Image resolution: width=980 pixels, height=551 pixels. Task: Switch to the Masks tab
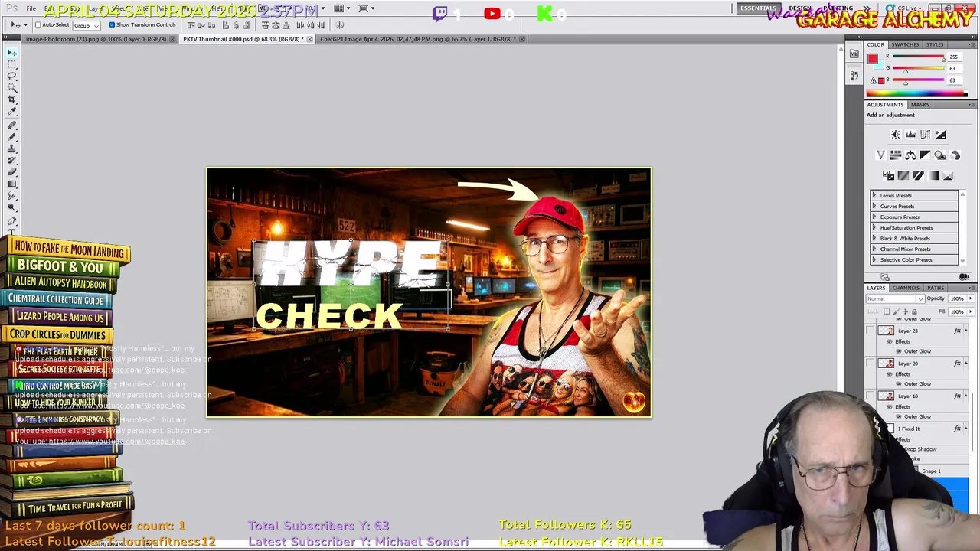(x=920, y=104)
